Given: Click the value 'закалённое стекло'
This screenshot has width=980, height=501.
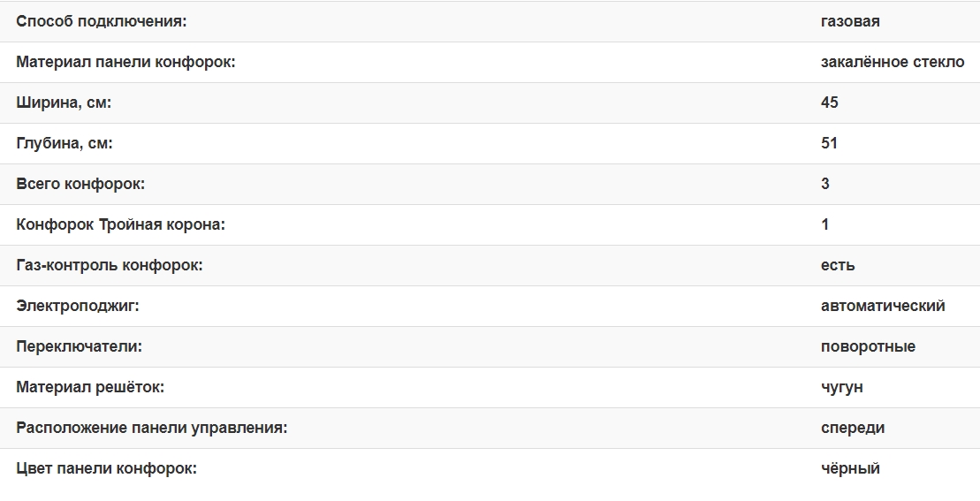Looking at the screenshot, I should 893,62.
